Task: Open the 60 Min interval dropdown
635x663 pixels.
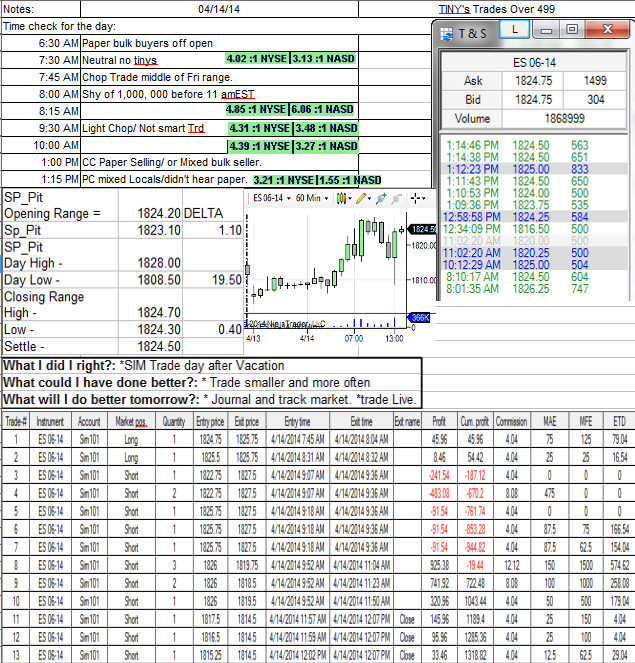Action: coord(312,198)
